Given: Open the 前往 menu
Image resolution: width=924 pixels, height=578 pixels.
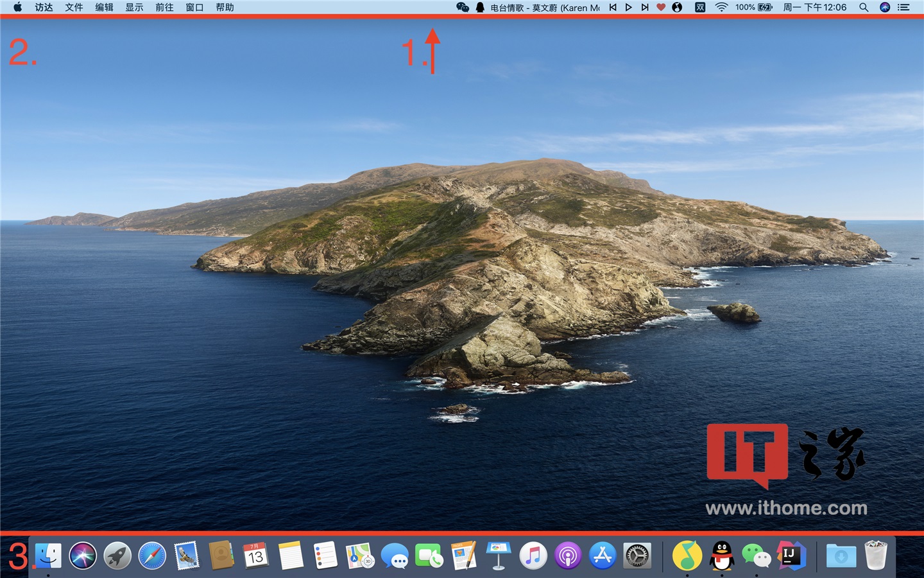Looking at the screenshot, I should point(164,8).
